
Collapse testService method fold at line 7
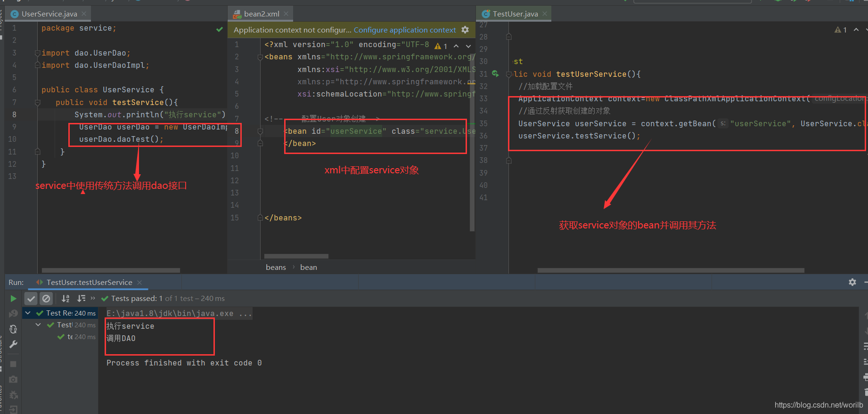pyautogui.click(x=37, y=102)
